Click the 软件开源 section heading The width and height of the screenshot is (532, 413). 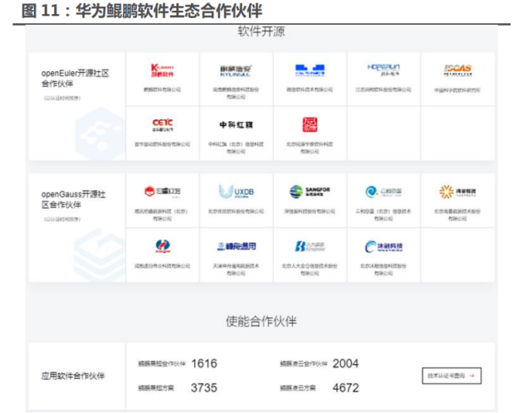tap(261, 32)
